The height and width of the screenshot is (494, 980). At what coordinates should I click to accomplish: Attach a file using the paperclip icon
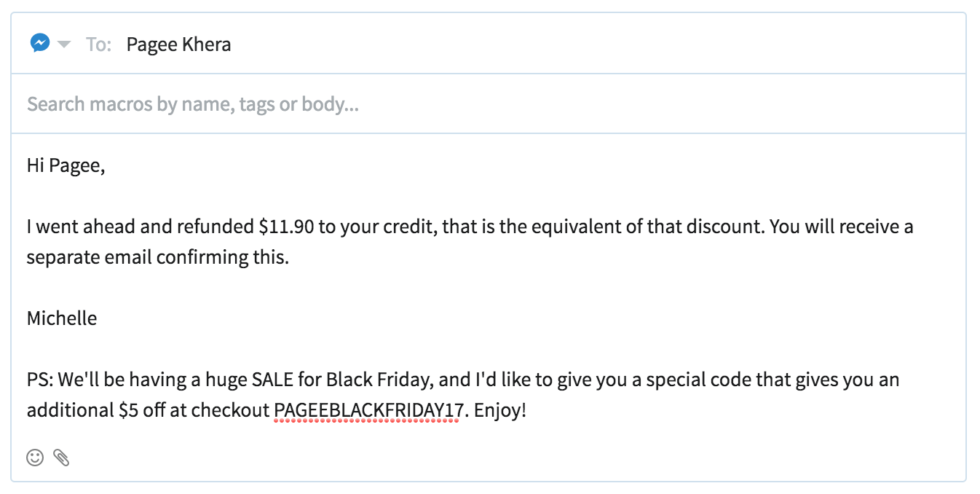[x=62, y=458]
